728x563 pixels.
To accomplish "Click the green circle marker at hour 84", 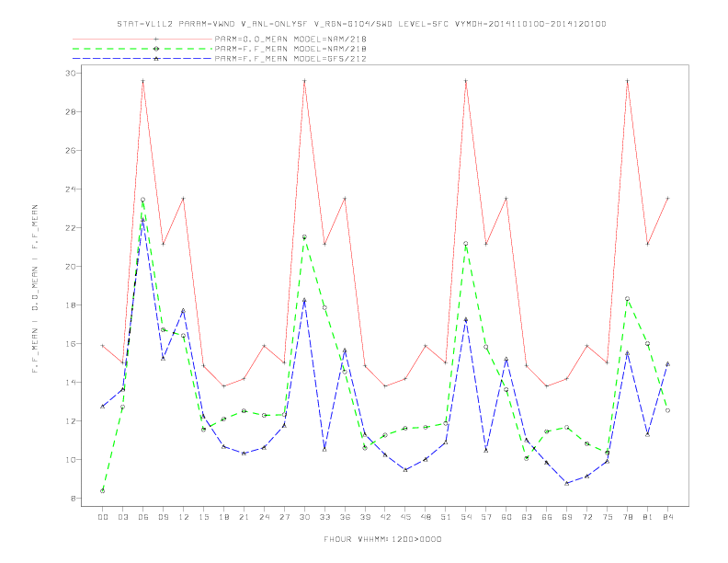I will (x=667, y=410).
